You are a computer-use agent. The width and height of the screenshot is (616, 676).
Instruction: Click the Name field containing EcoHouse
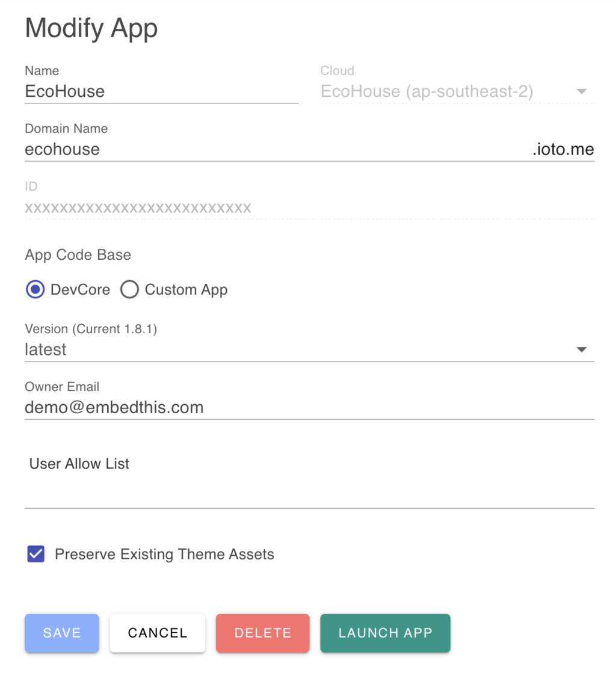coord(161,91)
